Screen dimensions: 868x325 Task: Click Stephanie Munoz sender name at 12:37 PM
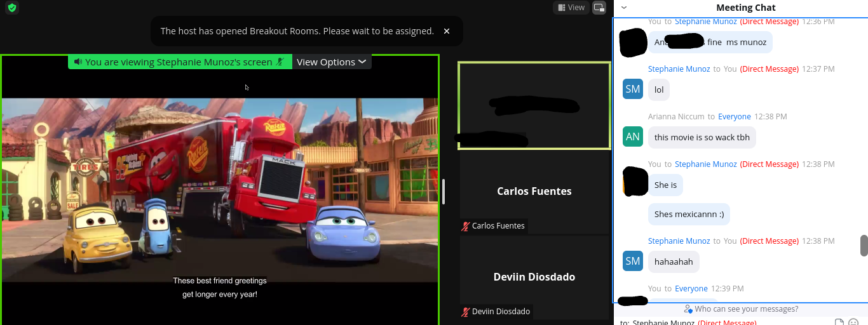click(679, 69)
